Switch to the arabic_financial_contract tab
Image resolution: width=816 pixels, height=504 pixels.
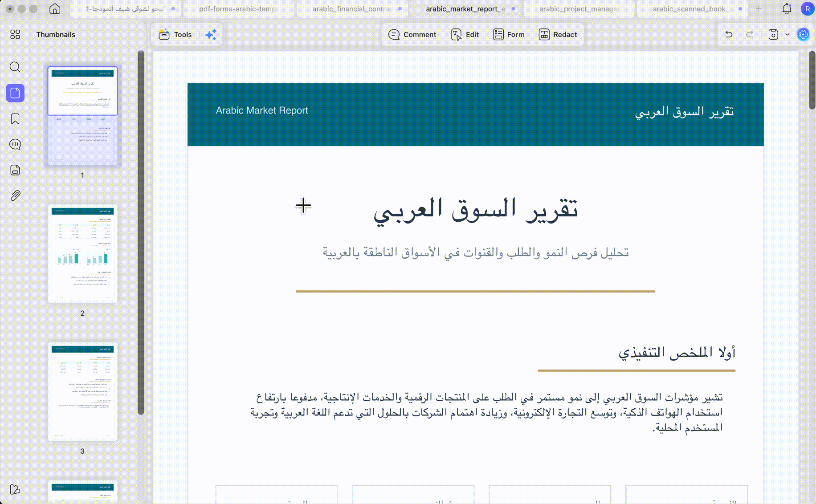click(352, 9)
